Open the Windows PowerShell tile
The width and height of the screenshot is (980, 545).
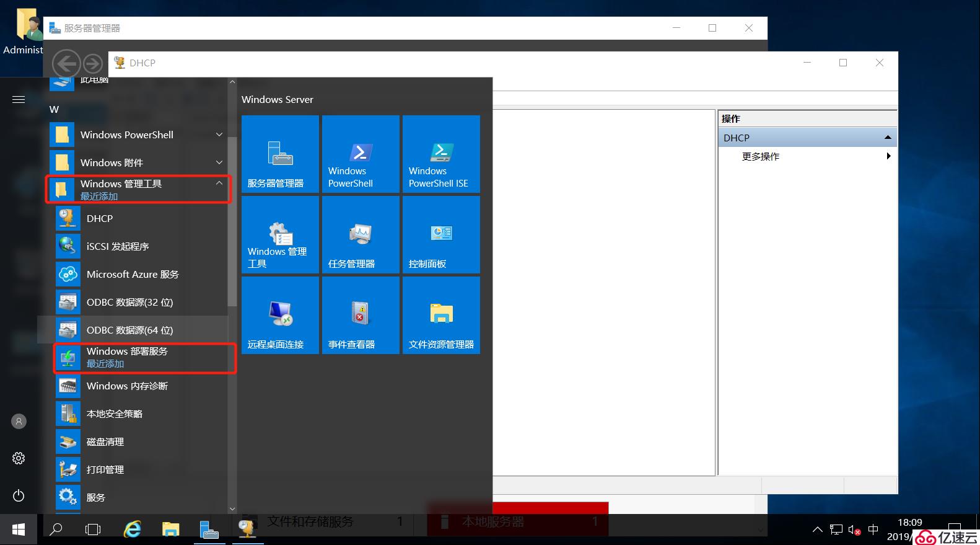(x=361, y=154)
